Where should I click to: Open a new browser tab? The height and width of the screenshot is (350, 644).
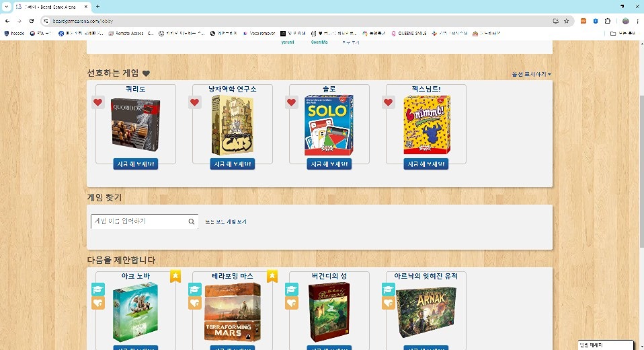(97, 7)
